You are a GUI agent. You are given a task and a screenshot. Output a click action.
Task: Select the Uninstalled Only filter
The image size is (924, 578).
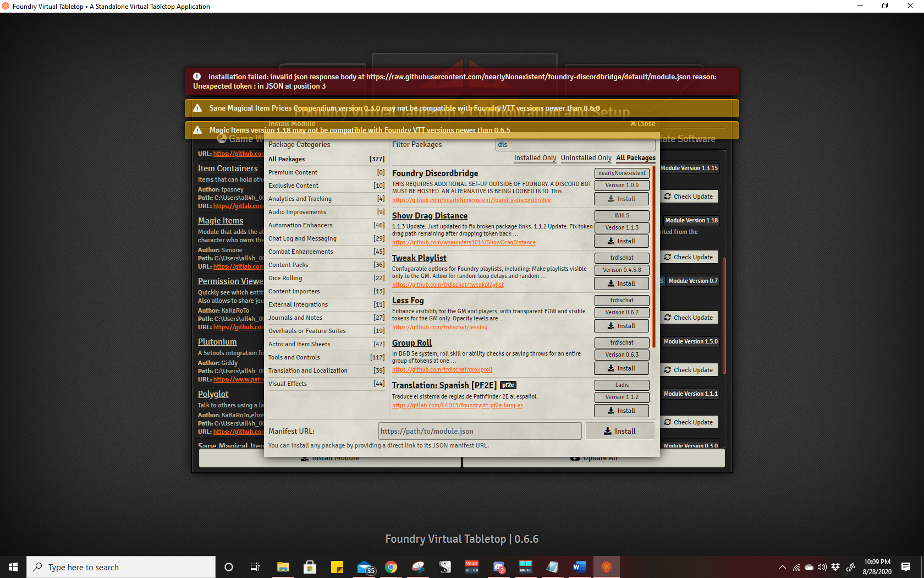[x=586, y=158]
